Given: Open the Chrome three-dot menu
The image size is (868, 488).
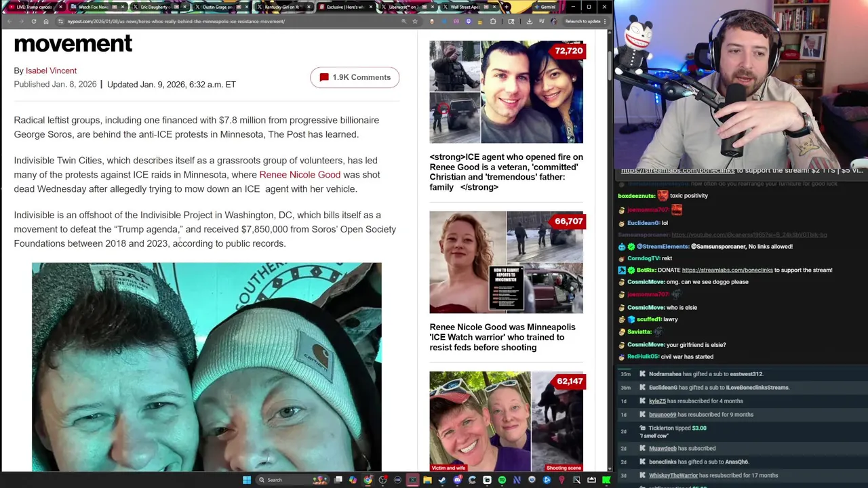Looking at the screenshot, I should [x=606, y=21].
